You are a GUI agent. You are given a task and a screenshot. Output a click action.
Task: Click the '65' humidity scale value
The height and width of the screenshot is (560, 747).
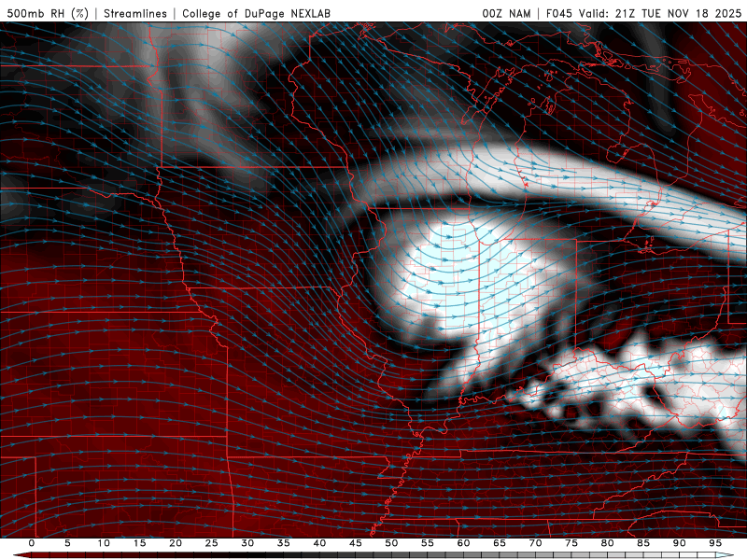500,543
